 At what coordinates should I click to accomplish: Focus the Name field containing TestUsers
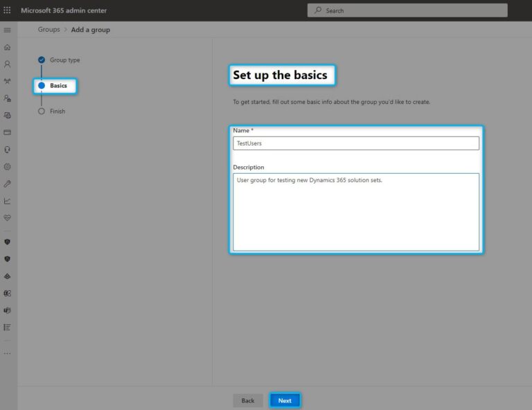(x=355, y=143)
